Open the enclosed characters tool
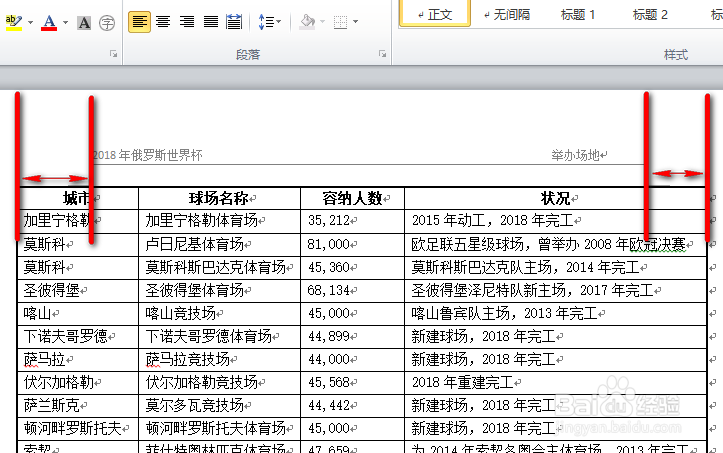Screen dimensions: 723x453 (107, 22)
